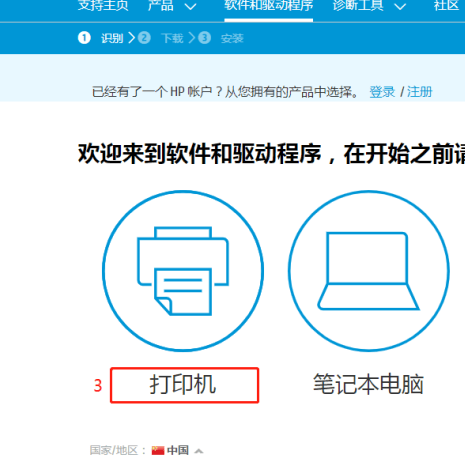Viewport: 465px width, 465px height.
Task: Click the 中国 country name
Action: [178, 450]
